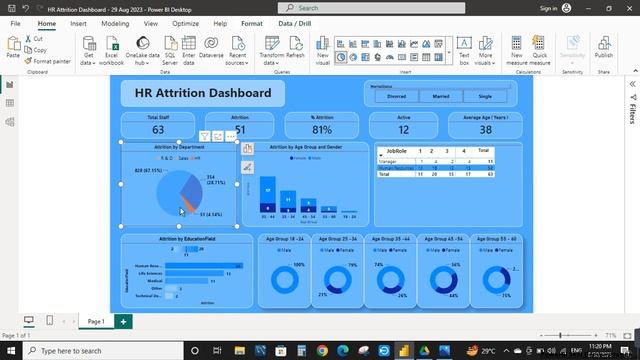Add a new page with plus button
Screen dimensions: 640x360
(123, 322)
